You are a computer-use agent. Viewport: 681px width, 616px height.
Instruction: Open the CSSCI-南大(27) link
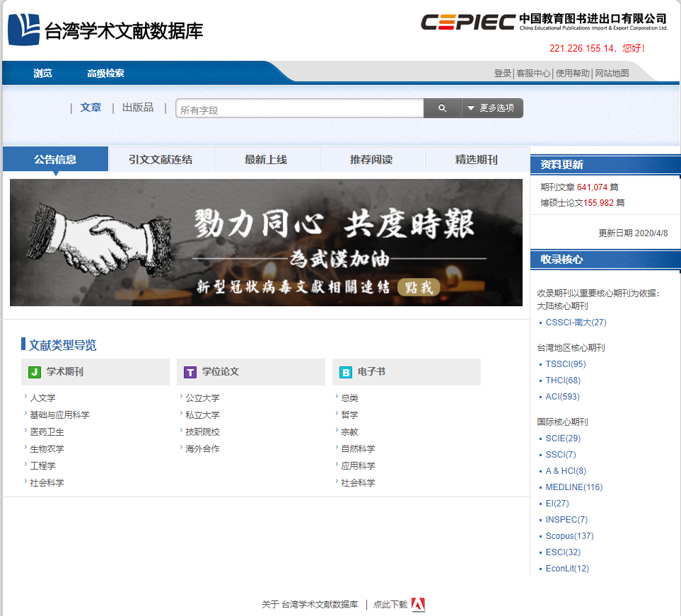click(x=576, y=322)
